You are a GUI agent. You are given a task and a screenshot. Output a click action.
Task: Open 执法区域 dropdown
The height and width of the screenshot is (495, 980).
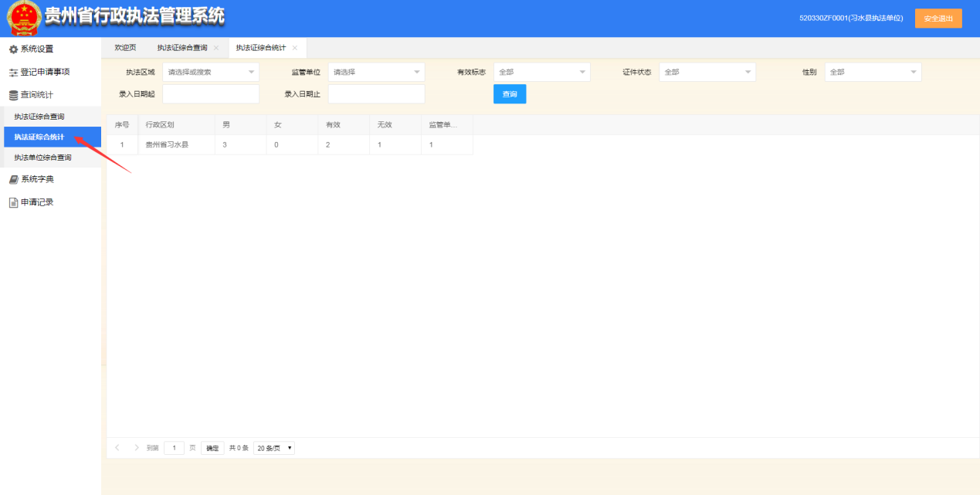(211, 72)
